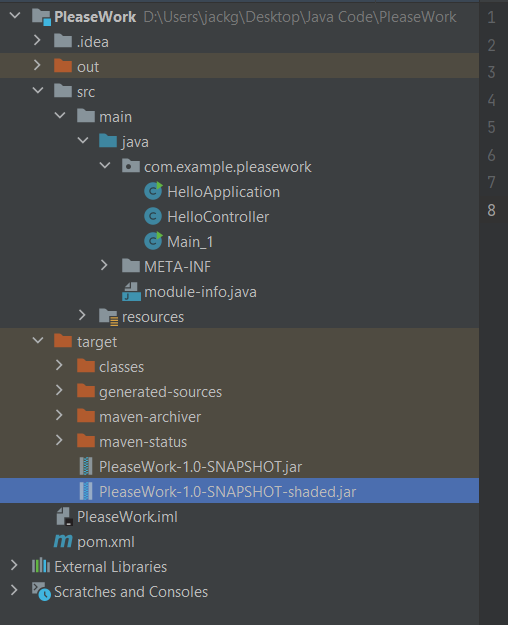Viewport: 508px width, 625px height.
Task: Collapse the com.example.pleasework package arrow
Action: coord(105,165)
